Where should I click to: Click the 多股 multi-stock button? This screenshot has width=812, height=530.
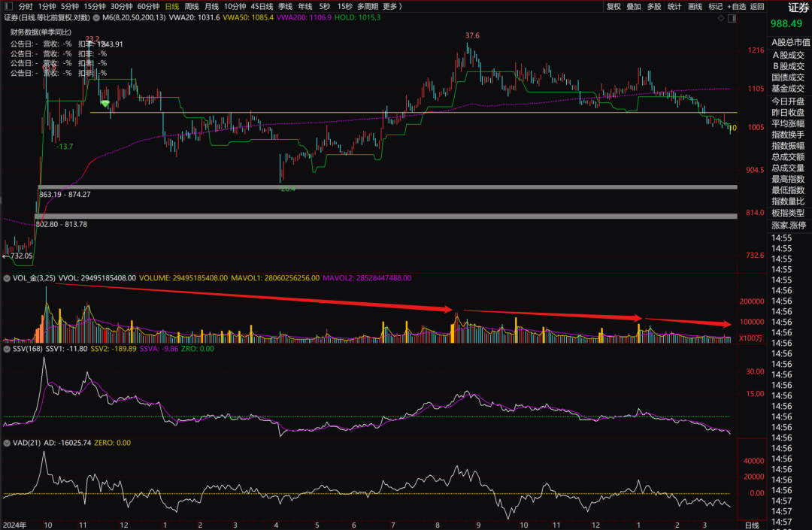(654, 7)
